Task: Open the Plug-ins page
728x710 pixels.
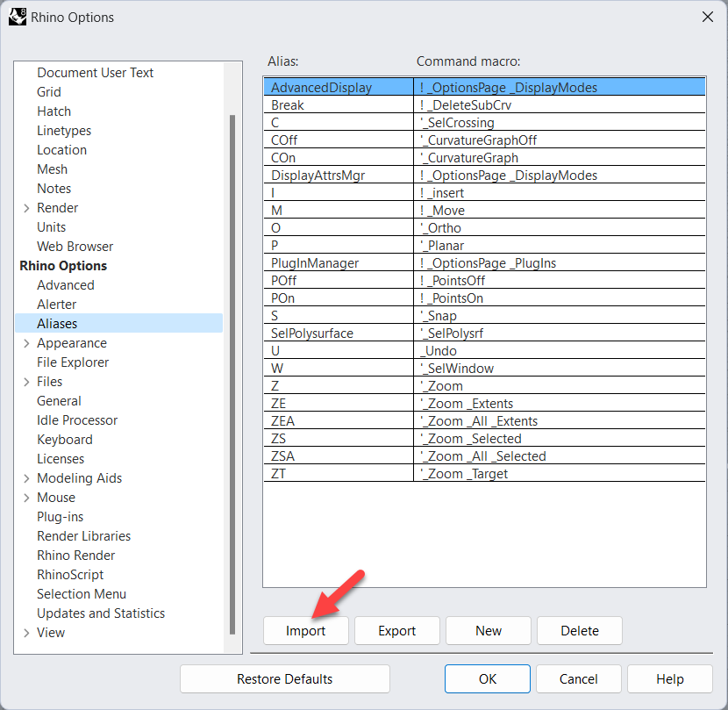Action: [x=60, y=517]
